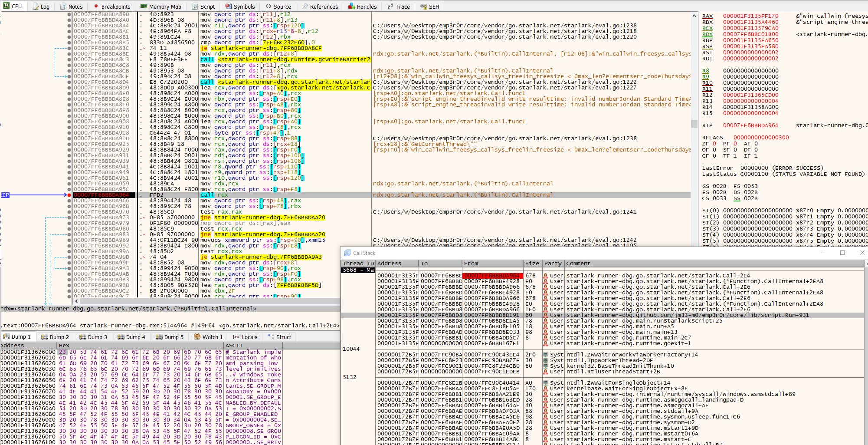This screenshot has width=868, height=445.
Task: Click the red dot Breakpoints tab icon
Action: pyautogui.click(x=95, y=7)
